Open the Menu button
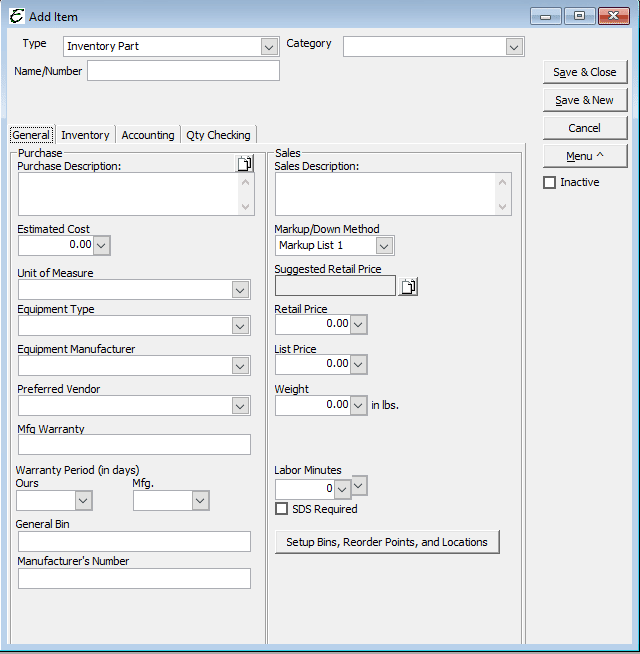Screen dimensions: 640x654 click(585, 156)
